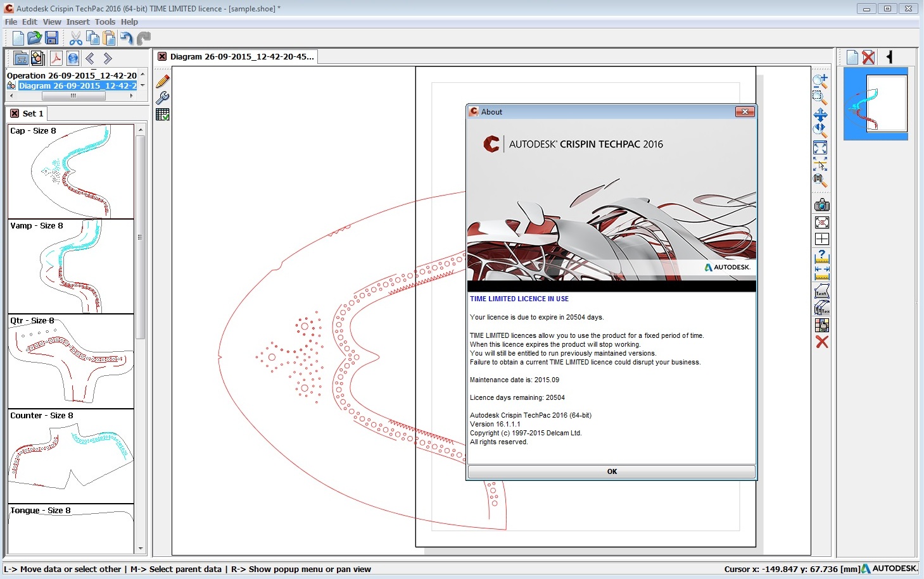Select the question-mark ruler measure tool
Viewport: 924px width, 579px height.
821,257
